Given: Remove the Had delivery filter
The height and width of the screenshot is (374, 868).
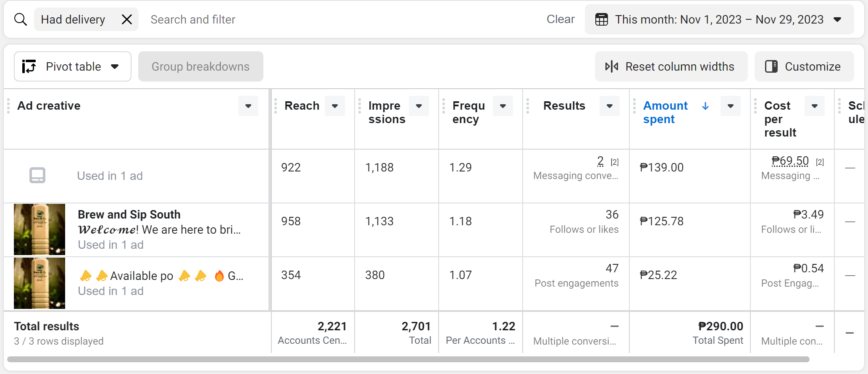Looking at the screenshot, I should click(x=126, y=19).
